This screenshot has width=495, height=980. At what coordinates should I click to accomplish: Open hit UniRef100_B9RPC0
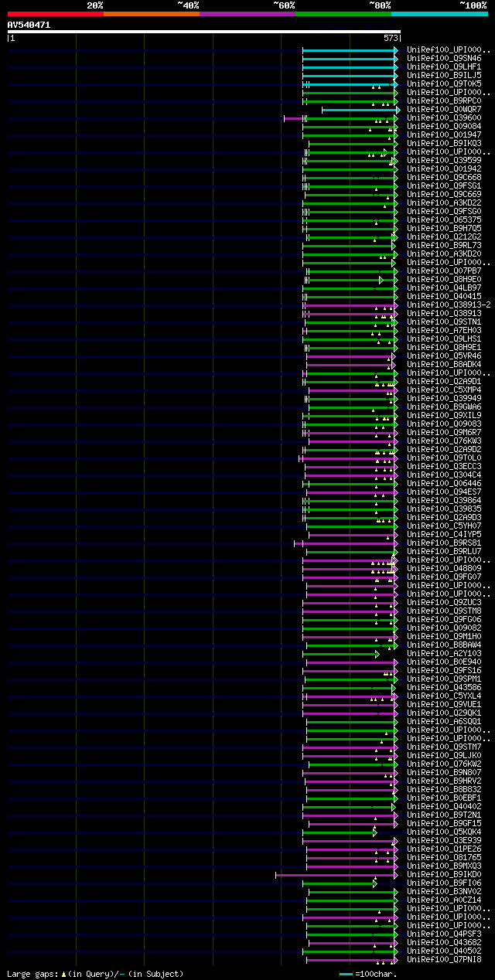tap(444, 100)
